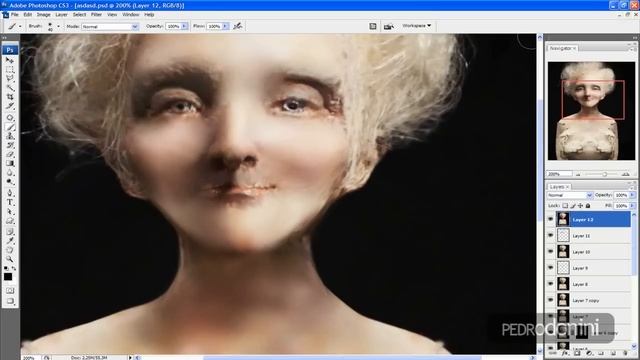Hide Layer 8 visibility eye
Image resolution: width=640 pixels, height=360 pixels.
coord(551,284)
